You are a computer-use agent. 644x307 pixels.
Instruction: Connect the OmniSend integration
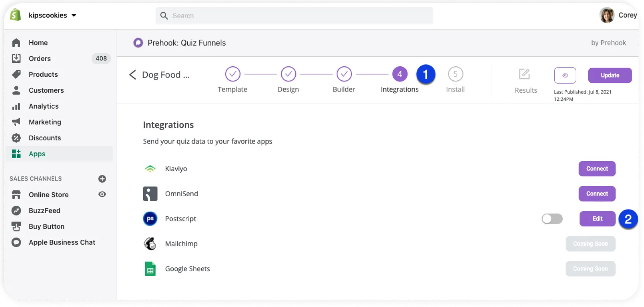click(x=597, y=194)
